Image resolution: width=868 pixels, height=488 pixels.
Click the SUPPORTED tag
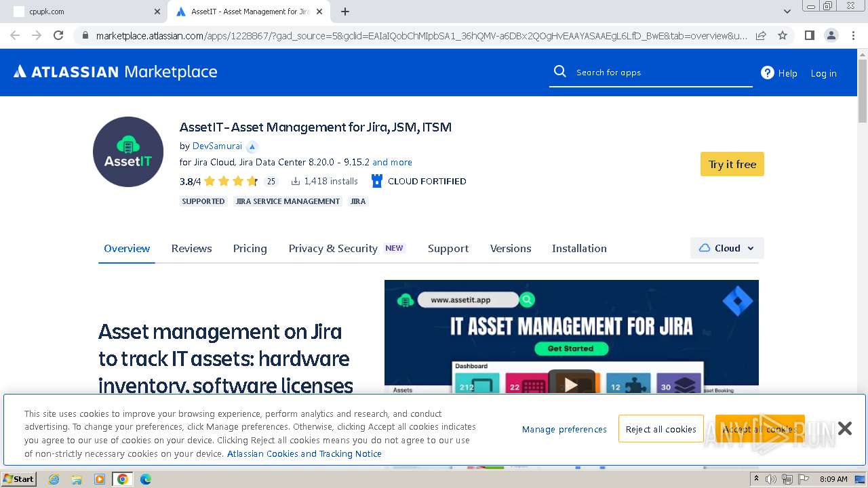(203, 201)
